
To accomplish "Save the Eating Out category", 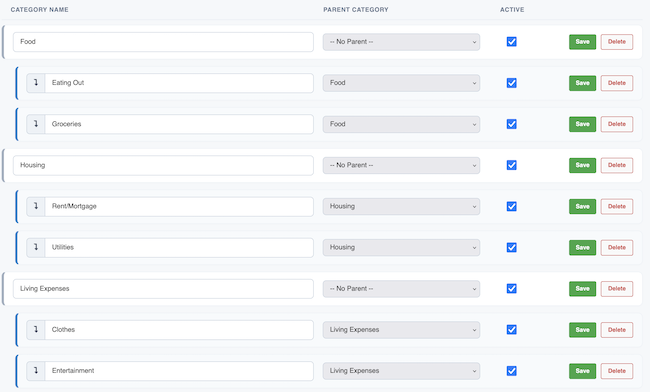I will pos(582,83).
